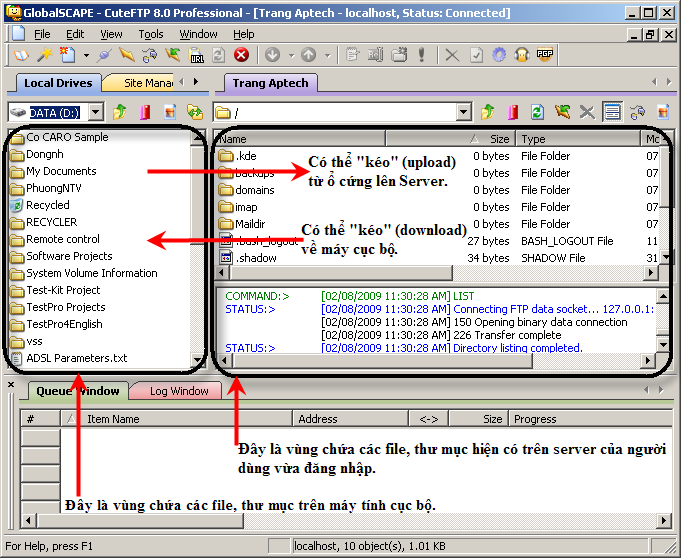This screenshot has height=558, width=681.
Task: Launch the Connection Wizard wand icon
Action: point(44,55)
